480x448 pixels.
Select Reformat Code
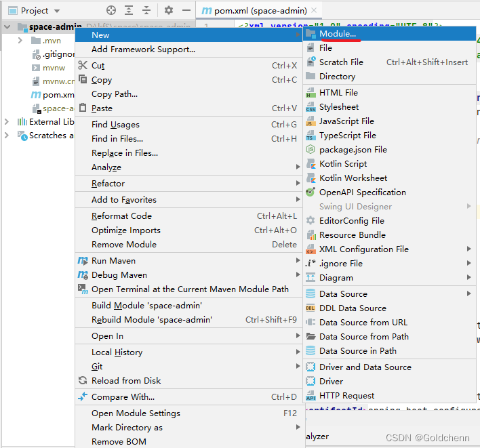click(188, 216)
